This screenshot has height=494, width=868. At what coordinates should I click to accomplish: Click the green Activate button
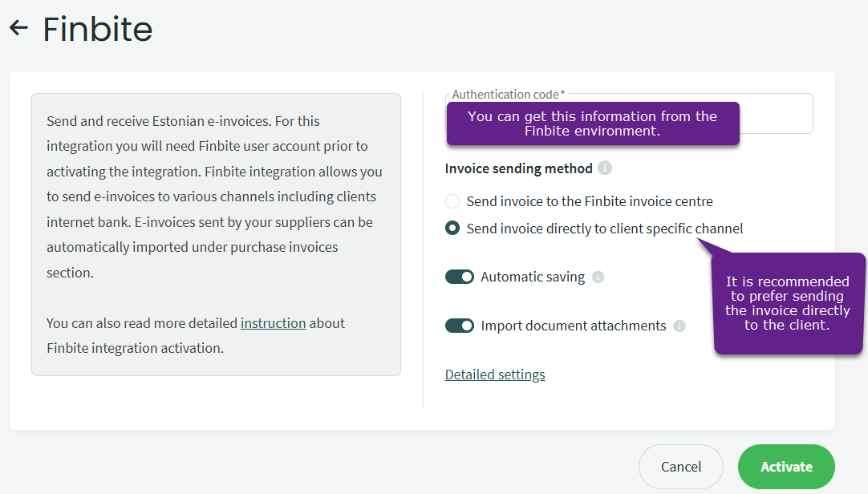coord(786,467)
